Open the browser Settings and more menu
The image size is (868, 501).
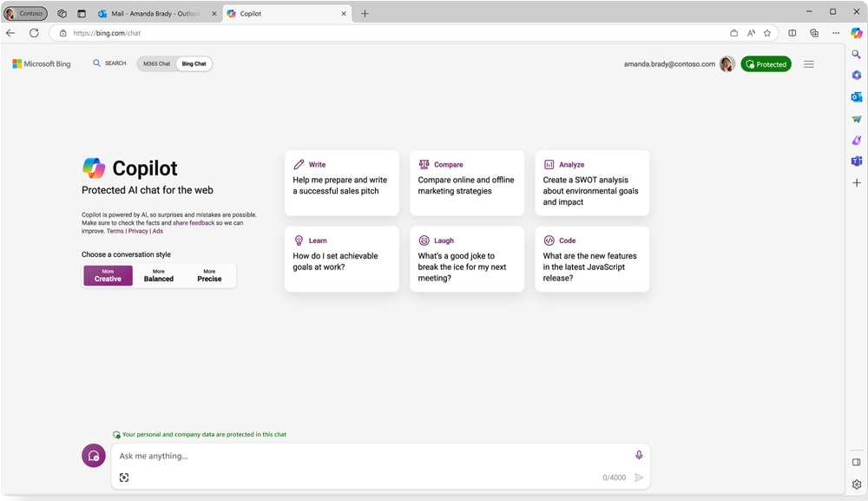click(x=835, y=33)
